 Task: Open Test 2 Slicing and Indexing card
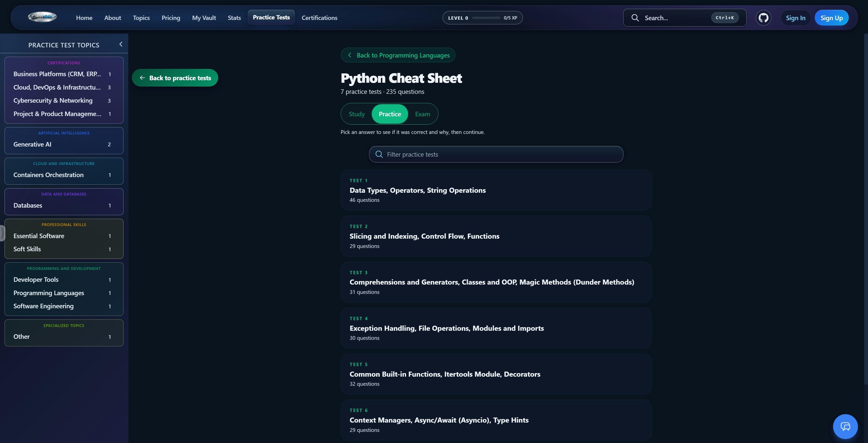click(x=496, y=236)
